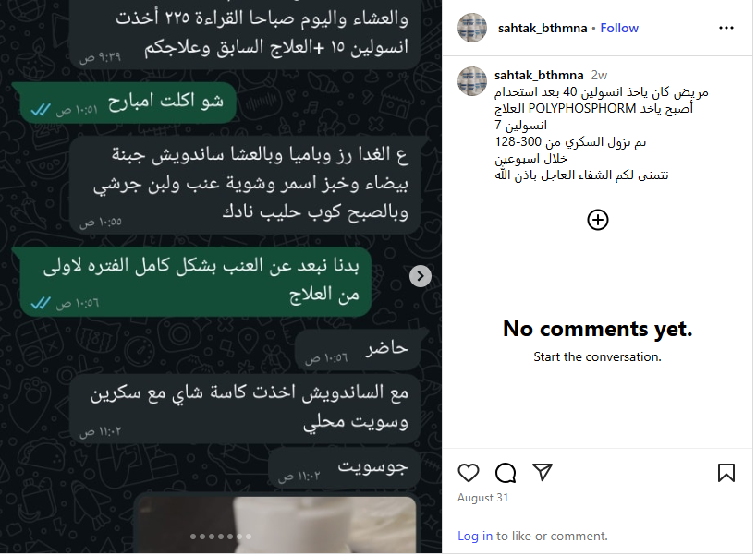756x555 pixels.
Task: Open comments via speech bubble icon
Action: click(506, 473)
